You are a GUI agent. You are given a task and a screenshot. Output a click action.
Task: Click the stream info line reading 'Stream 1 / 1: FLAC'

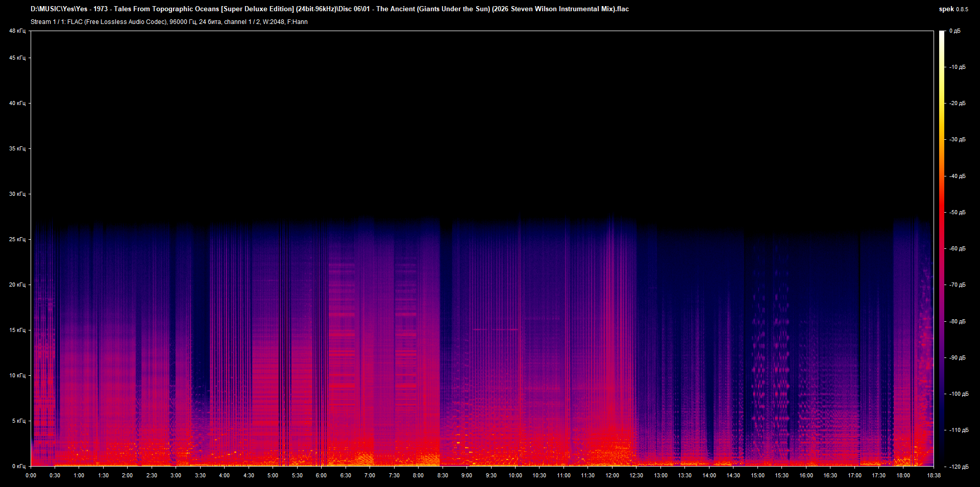[x=169, y=22]
